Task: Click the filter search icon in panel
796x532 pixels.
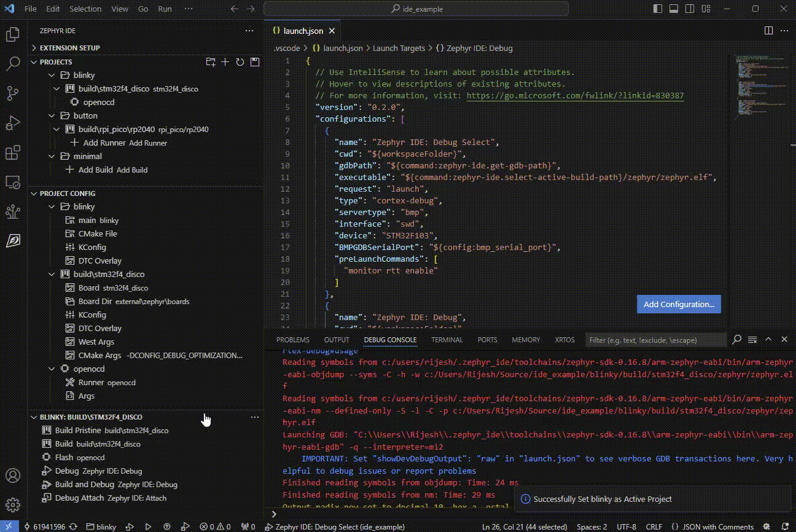Action: pos(737,339)
